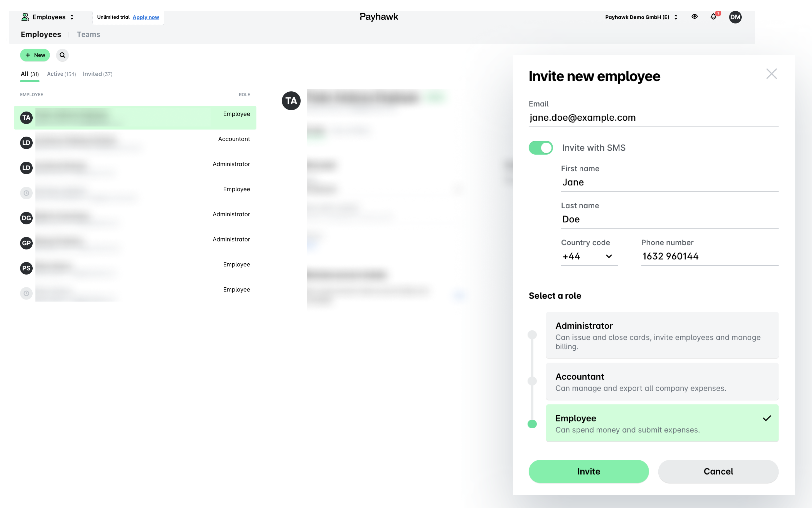812x508 pixels.
Task: Select the Accountant role radio dot
Action: [532, 381]
